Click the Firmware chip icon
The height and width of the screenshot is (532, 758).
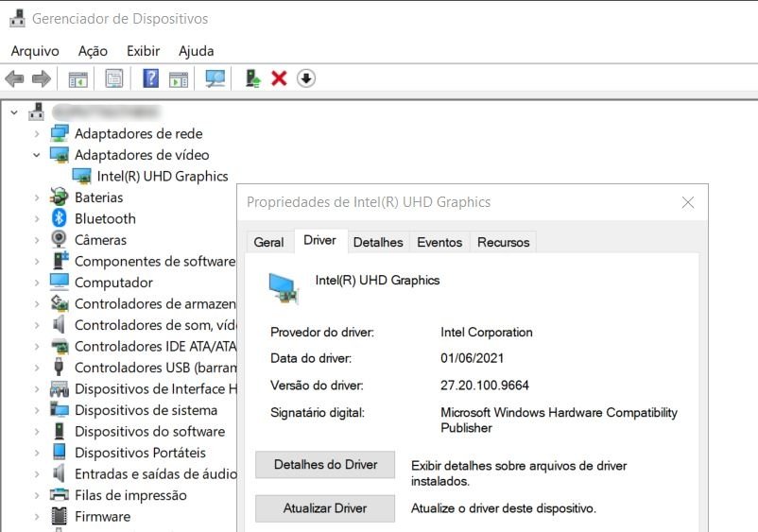click(59, 516)
